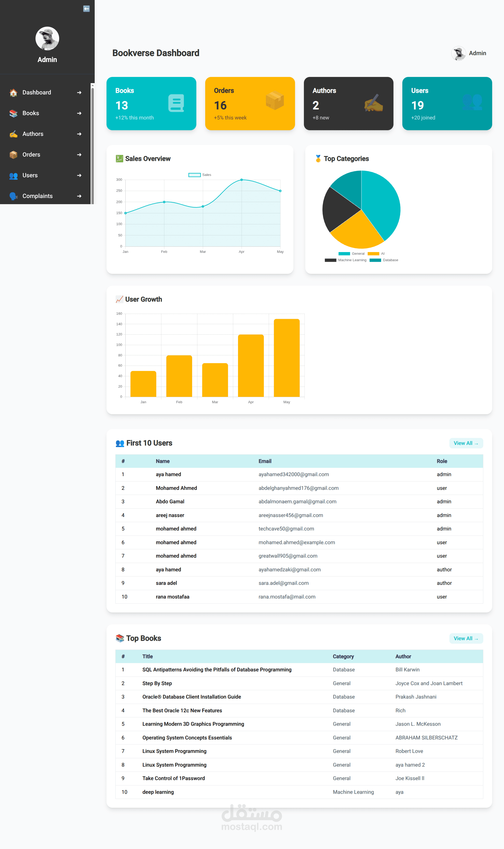This screenshot has height=849, width=504.
Task: Expand Orders item via its arrow
Action: [x=79, y=154]
